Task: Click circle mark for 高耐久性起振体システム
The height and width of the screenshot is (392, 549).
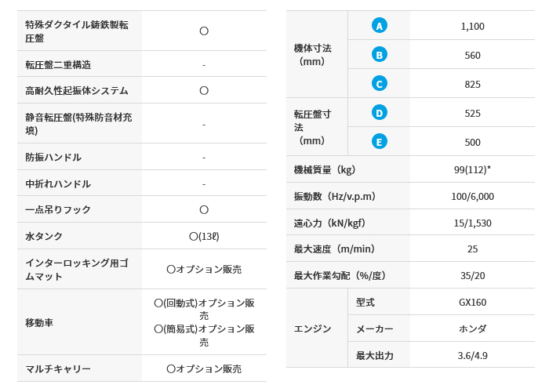Action: tap(204, 91)
